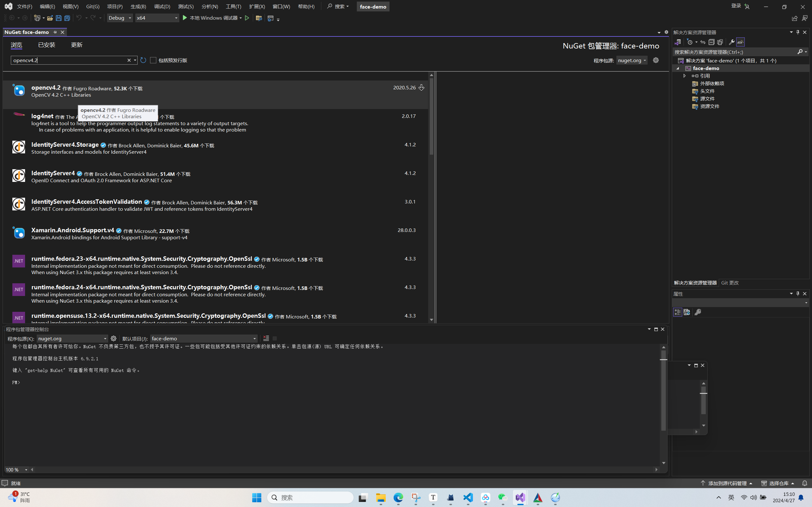Image resolution: width=812 pixels, height=507 pixels.
Task: Open the nuget.org package source dropdown
Action: point(632,60)
